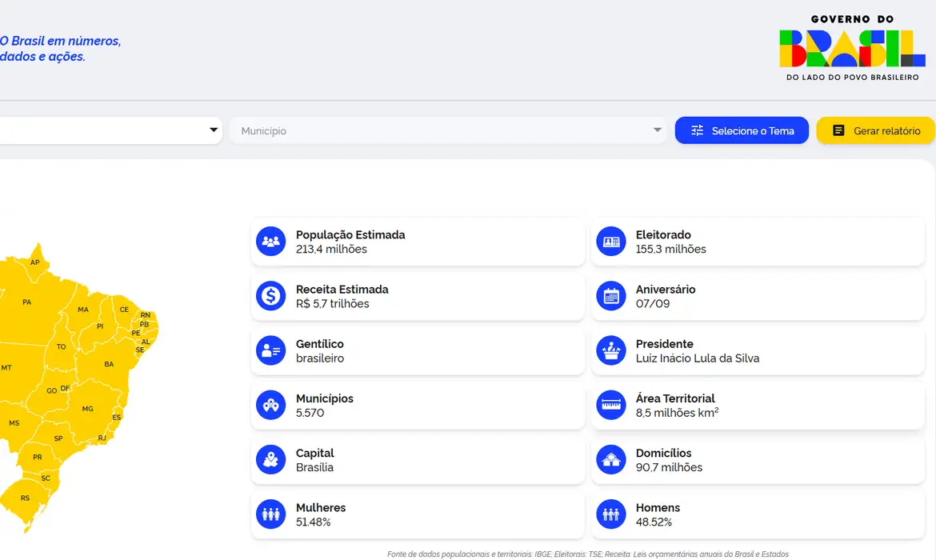
Task: Select the BA state on the map
Action: click(109, 364)
